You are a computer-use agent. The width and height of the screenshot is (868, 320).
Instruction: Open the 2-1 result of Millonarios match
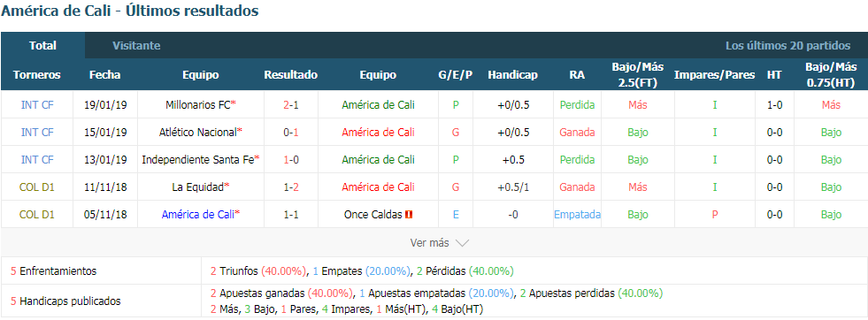(x=291, y=104)
